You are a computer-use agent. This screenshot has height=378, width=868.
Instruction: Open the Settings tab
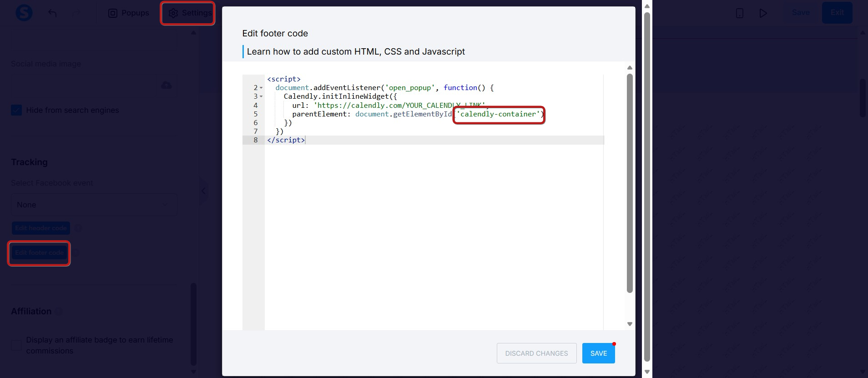(x=190, y=13)
